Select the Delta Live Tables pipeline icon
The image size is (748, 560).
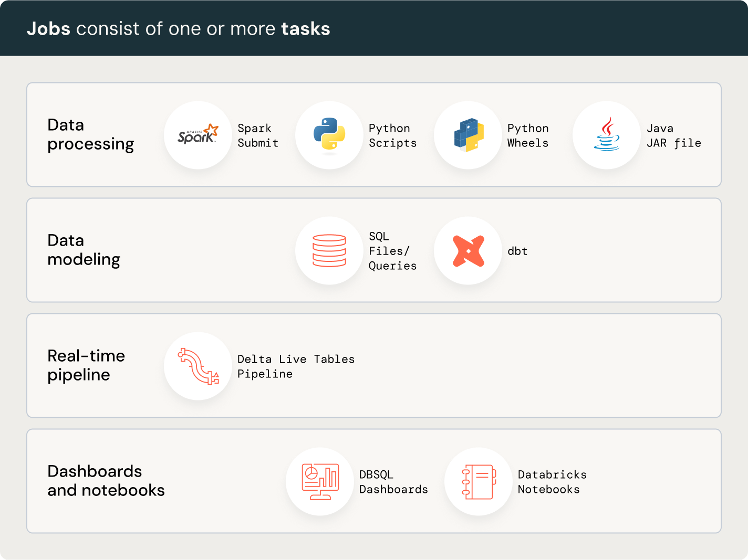198,366
